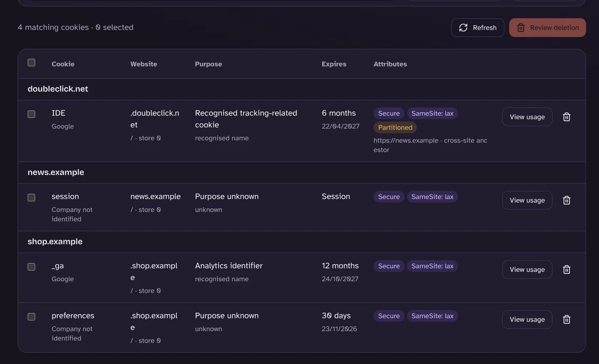Click the '12 months' expiry value
The height and width of the screenshot is (364, 599).
coord(340,266)
